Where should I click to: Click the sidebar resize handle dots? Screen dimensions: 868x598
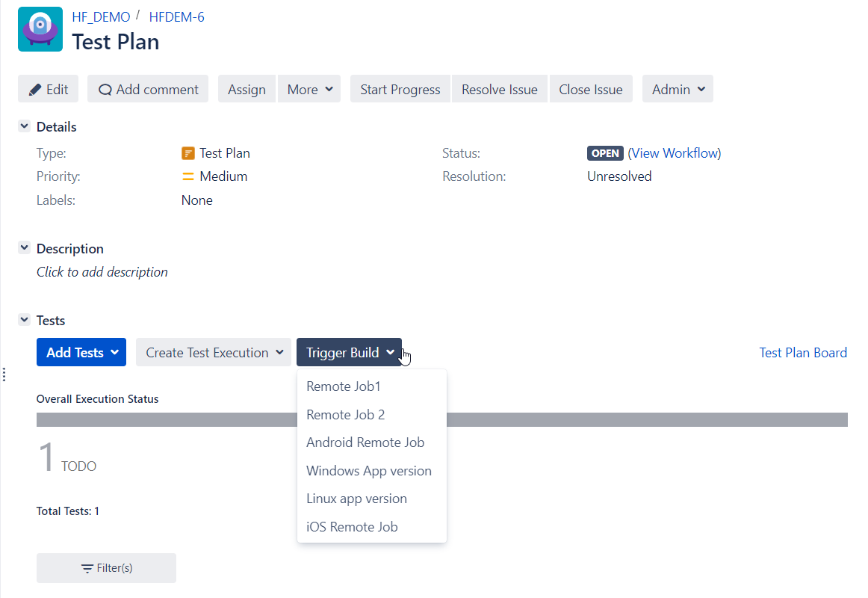[x=4, y=374]
